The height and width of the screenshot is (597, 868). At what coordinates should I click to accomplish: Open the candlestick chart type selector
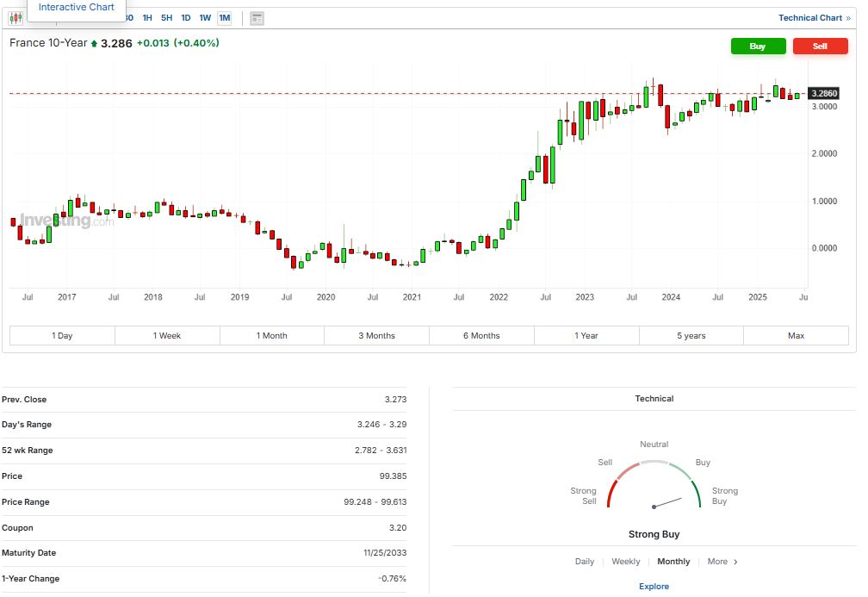click(15, 18)
